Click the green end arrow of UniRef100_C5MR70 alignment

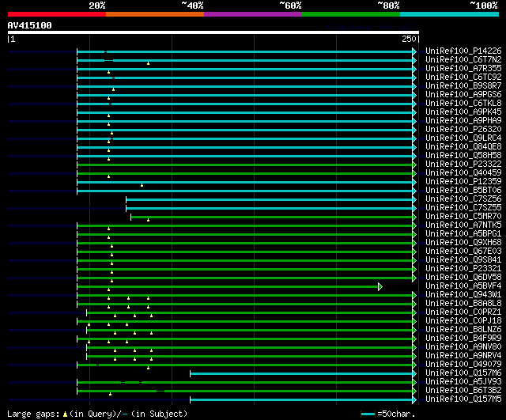click(414, 217)
